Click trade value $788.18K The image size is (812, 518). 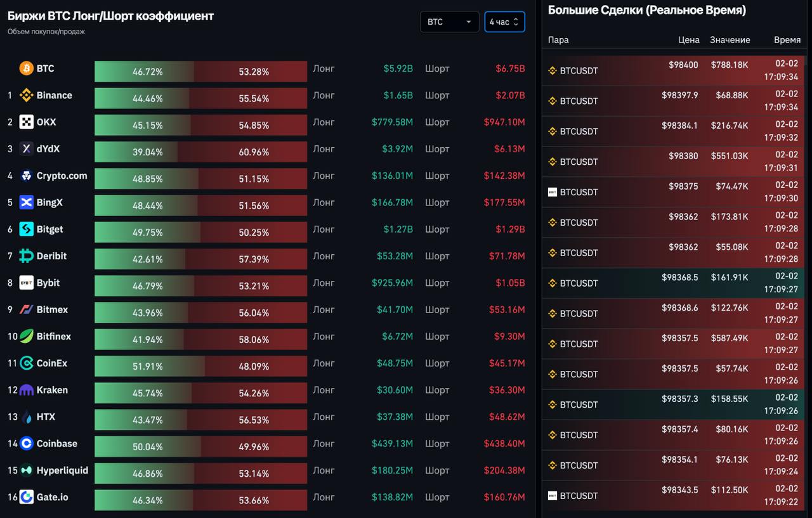730,65
